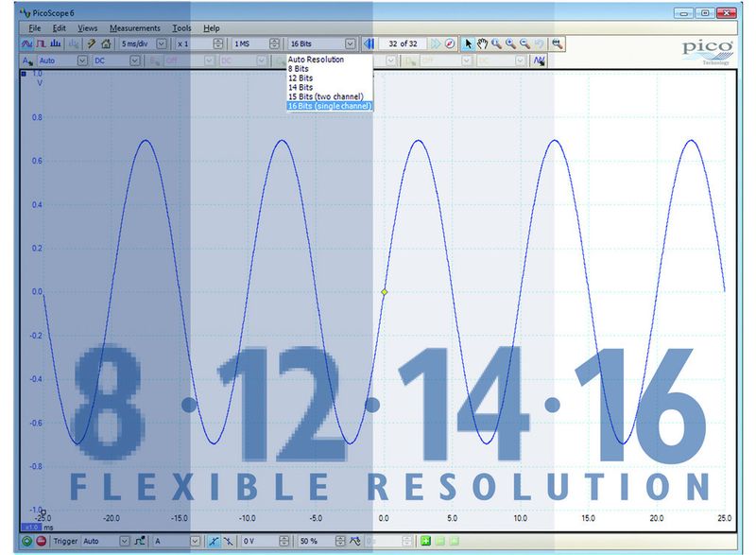Choose 15 Bits (two channel) resolution
756x555 pixels.
coord(330,96)
